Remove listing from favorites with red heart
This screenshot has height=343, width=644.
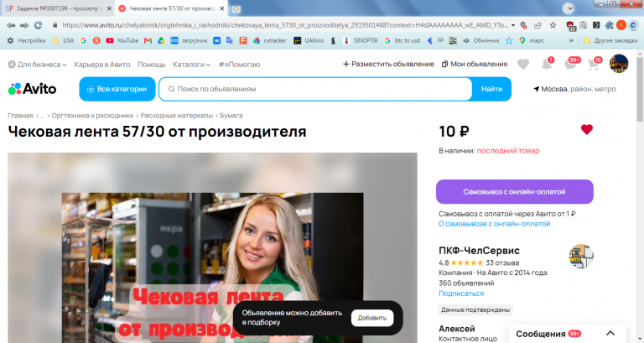click(586, 129)
